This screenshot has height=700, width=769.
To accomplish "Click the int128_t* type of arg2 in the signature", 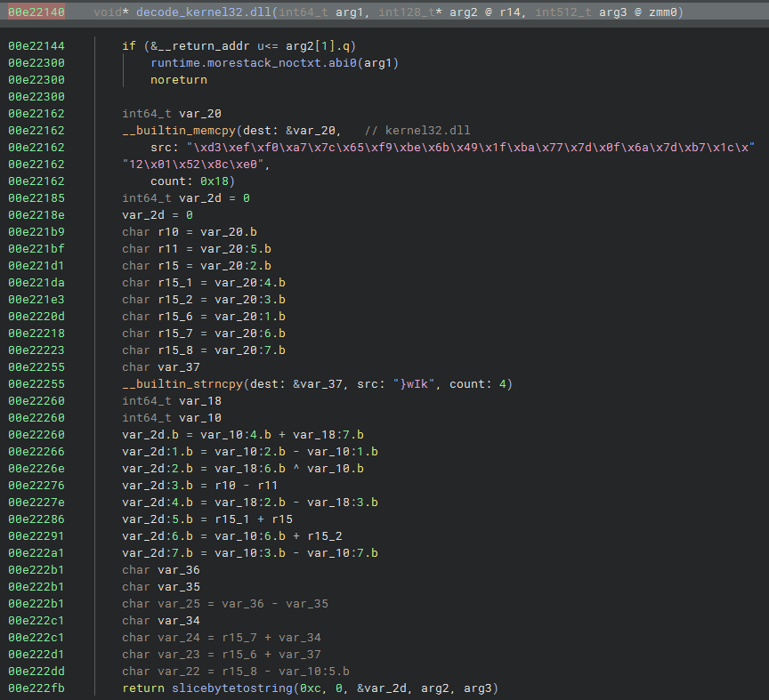I will coord(410,12).
